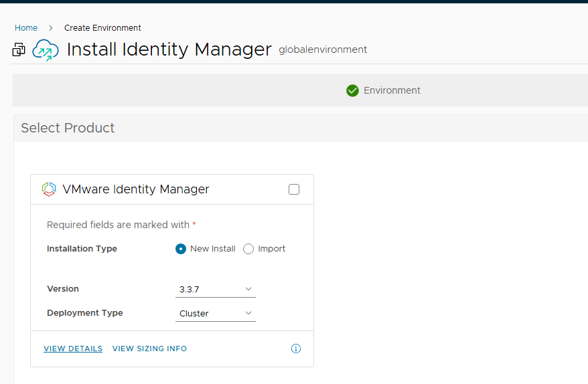Click the Select Product section header

[x=68, y=128]
